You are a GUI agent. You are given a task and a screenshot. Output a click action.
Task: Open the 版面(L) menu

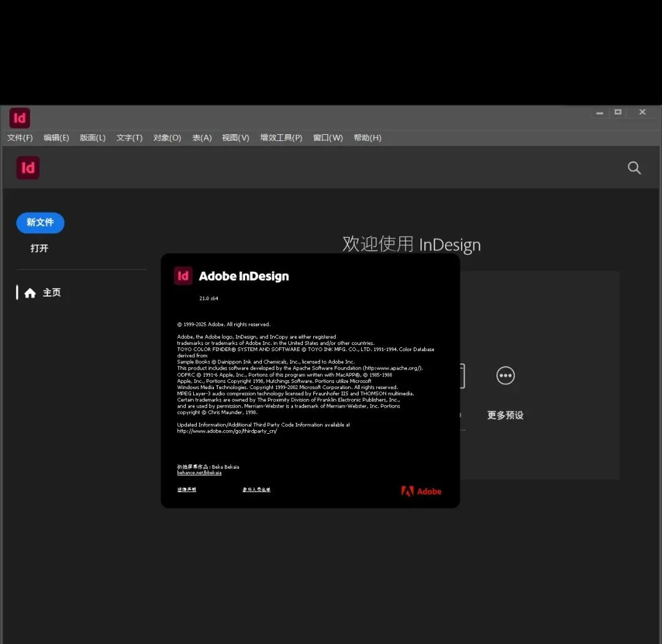93,138
